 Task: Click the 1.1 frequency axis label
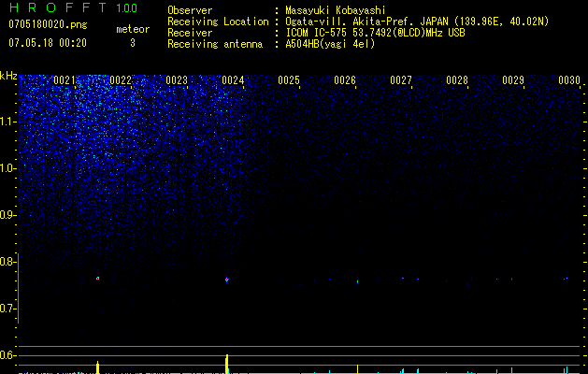coord(8,122)
